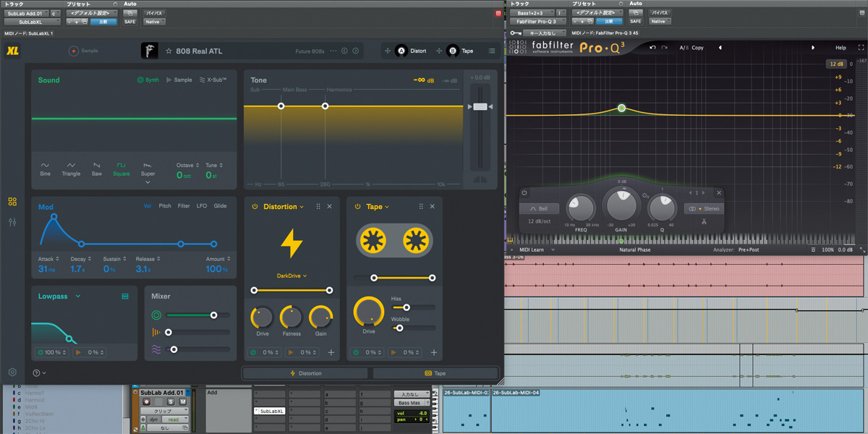868x434 pixels.
Task: Toggle Distortion module power
Action: coord(255,207)
